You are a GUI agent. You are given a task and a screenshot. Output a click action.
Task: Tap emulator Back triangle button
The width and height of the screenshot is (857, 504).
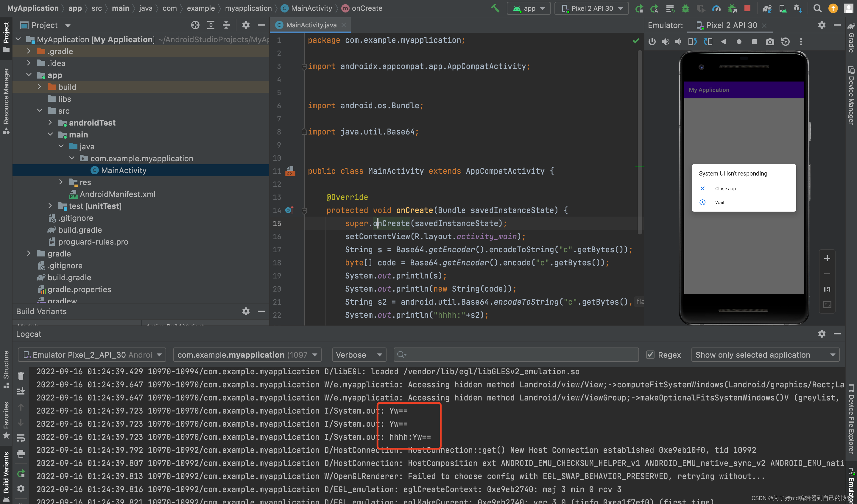point(723,41)
